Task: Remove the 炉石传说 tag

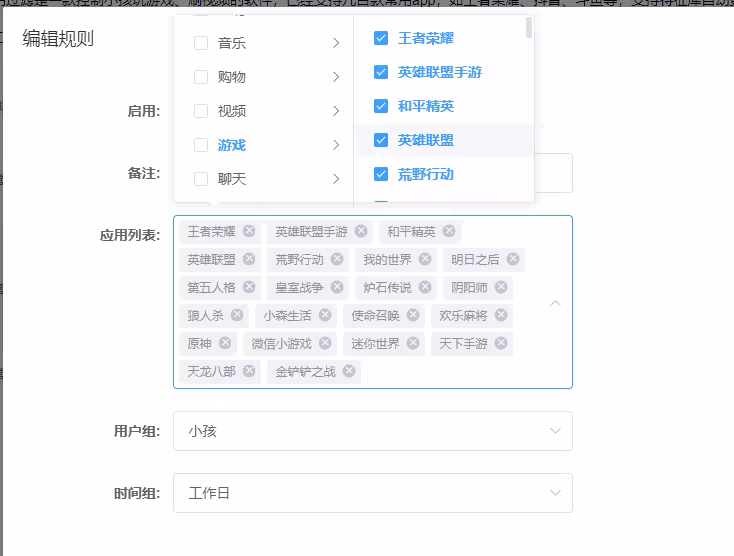Action: (425, 287)
